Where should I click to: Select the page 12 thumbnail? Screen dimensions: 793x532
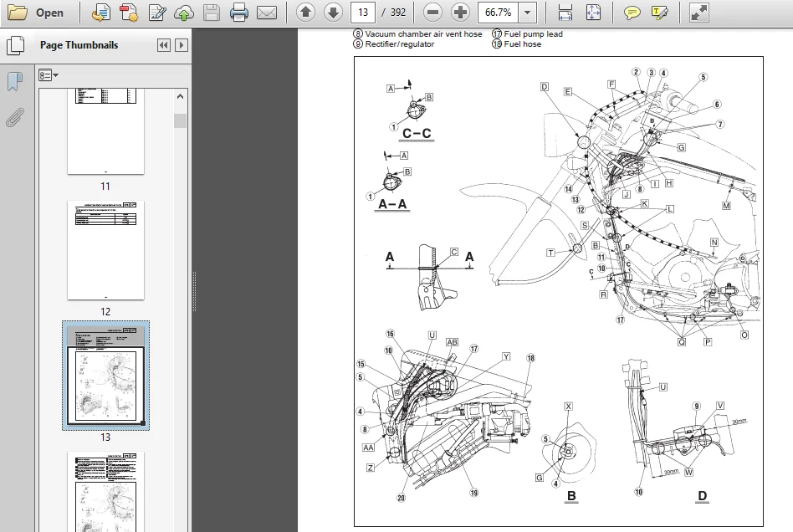(105, 250)
